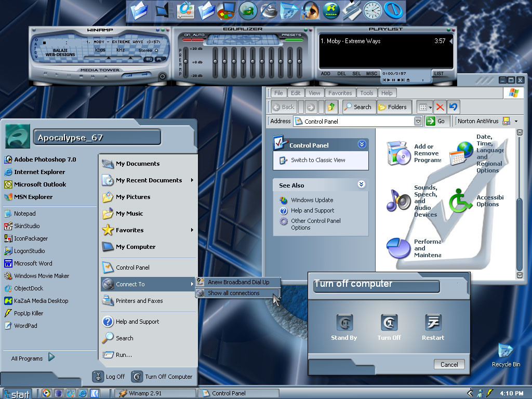Image resolution: width=532 pixels, height=399 pixels.
Task: Select the Moby - Extreme Ways playlist track
Action: 383,41
